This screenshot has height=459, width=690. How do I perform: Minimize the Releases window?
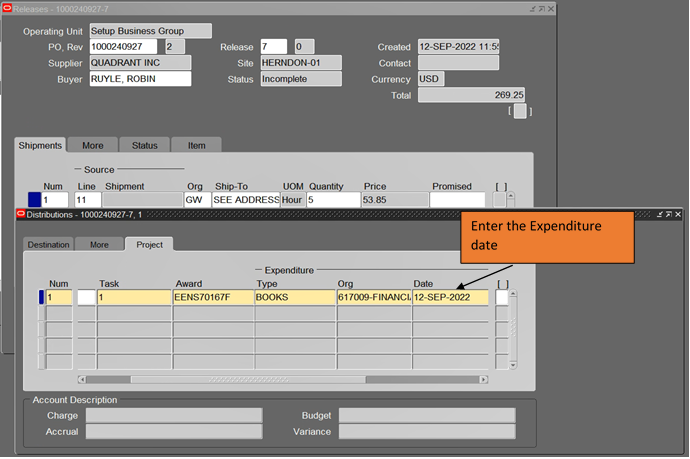[x=533, y=9]
